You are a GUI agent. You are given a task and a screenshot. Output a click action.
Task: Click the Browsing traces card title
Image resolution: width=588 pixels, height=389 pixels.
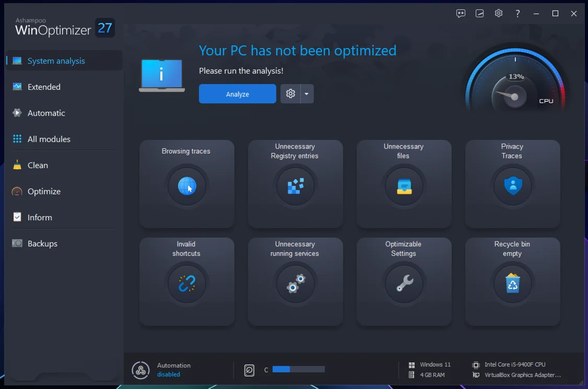coord(186,151)
